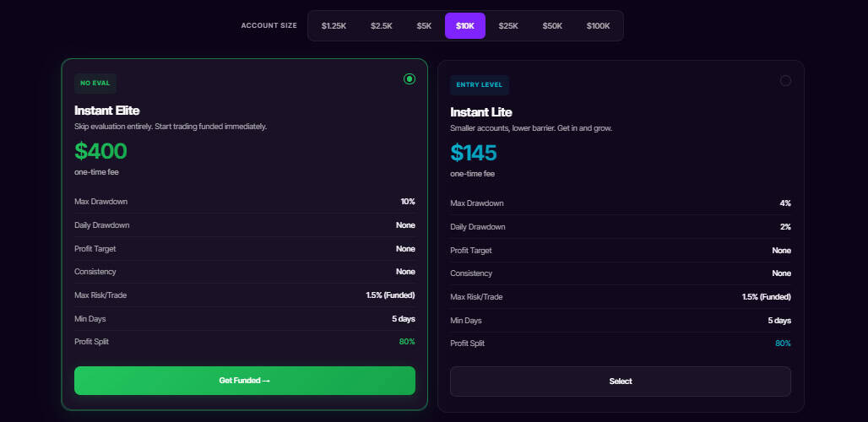Select the $50K account size
The image size is (868, 422).
coord(552,25)
